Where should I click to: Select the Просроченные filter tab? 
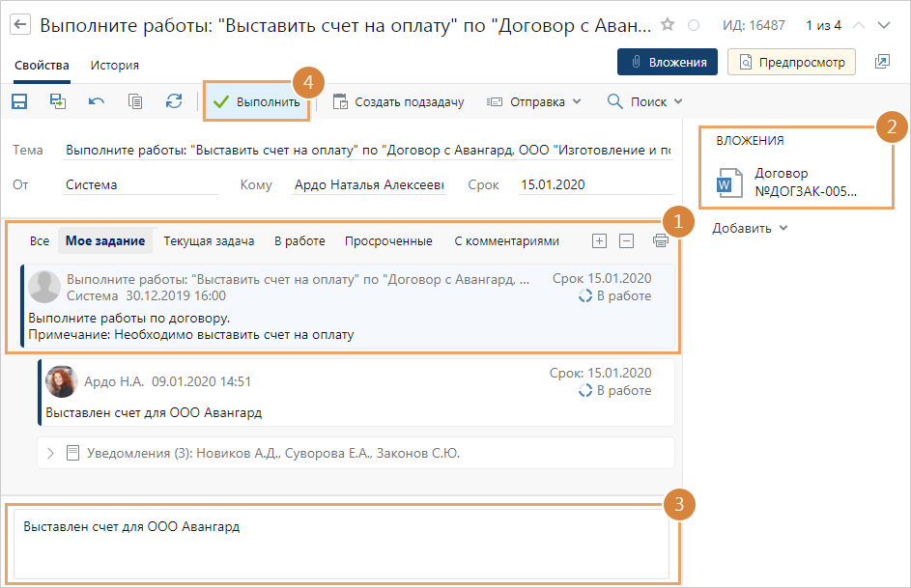(388, 241)
